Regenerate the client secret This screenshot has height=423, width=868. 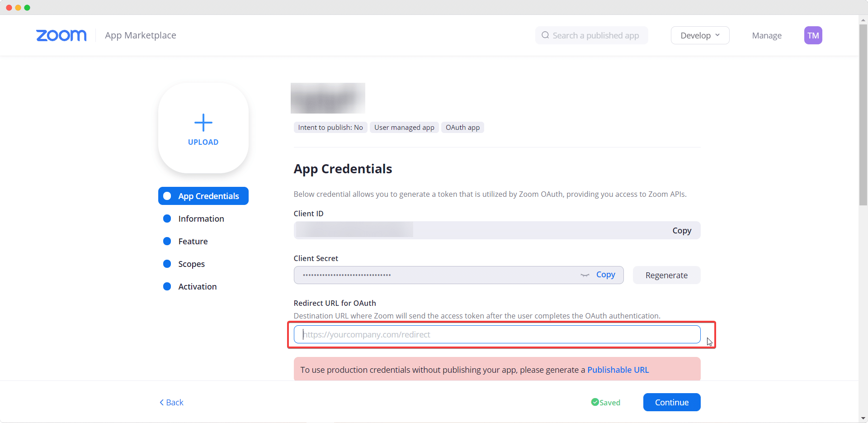(x=666, y=275)
